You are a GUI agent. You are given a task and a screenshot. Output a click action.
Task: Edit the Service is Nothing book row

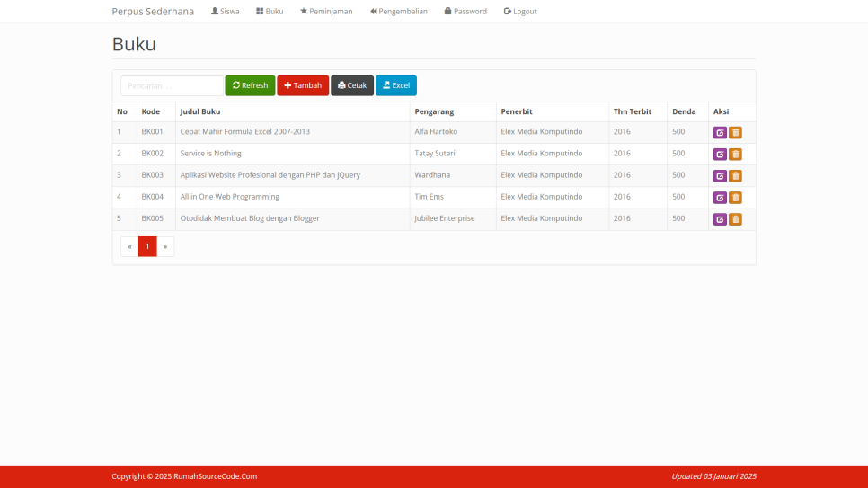pyautogui.click(x=720, y=155)
